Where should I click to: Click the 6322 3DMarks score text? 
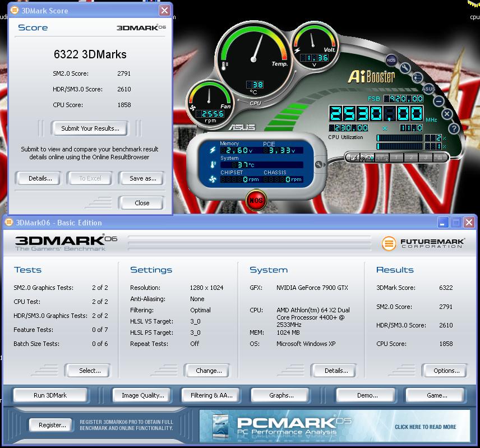[90, 54]
